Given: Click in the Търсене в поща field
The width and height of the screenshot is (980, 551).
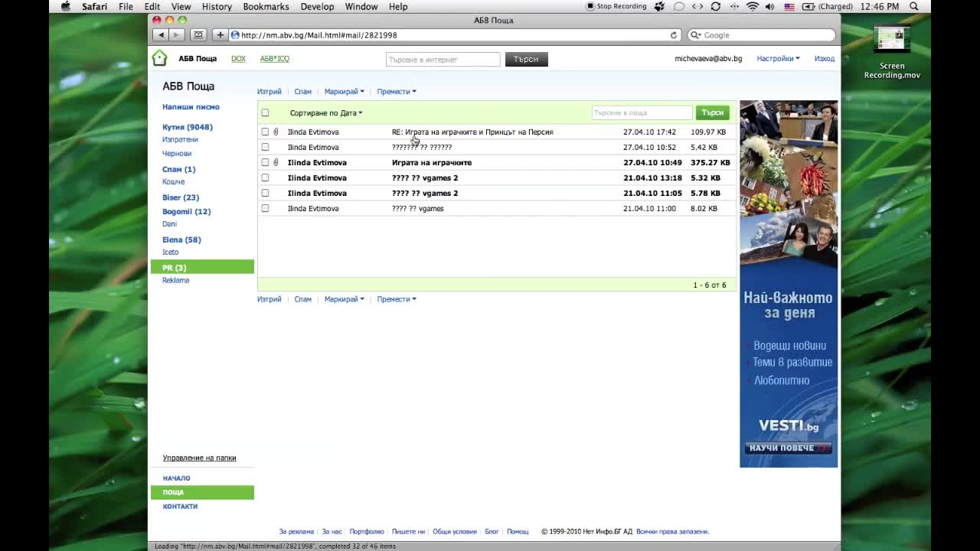Looking at the screenshot, I should tap(642, 112).
